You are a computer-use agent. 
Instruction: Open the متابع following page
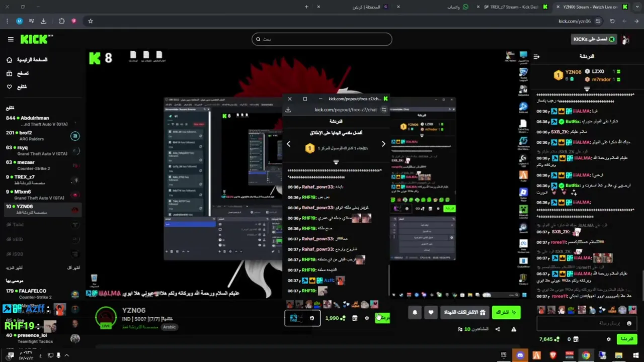pyautogui.click(x=17, y=86)
